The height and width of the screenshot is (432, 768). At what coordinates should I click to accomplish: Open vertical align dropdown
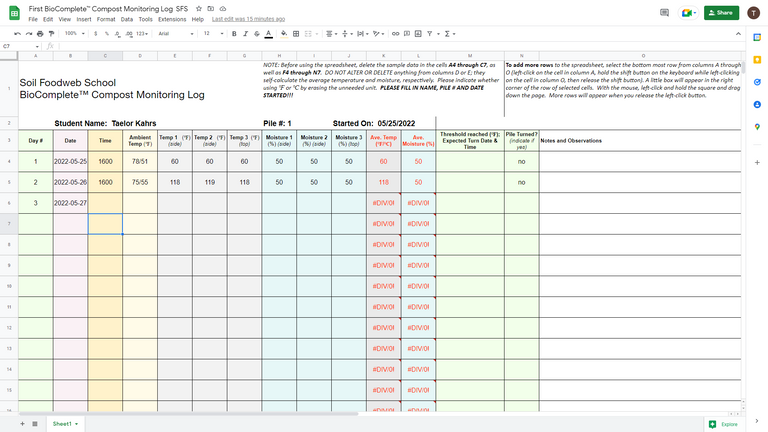[347, 34]
